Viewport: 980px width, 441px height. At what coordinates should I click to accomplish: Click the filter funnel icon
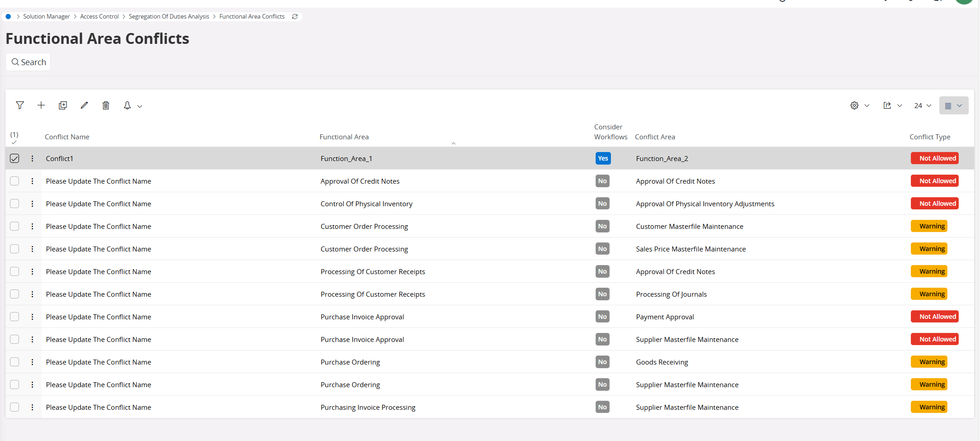[20, 105]
